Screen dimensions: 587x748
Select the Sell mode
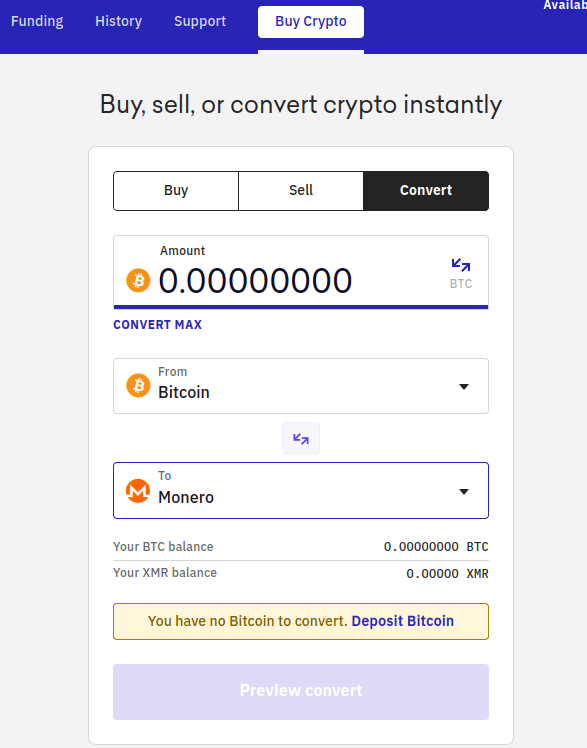pos(301,190)
